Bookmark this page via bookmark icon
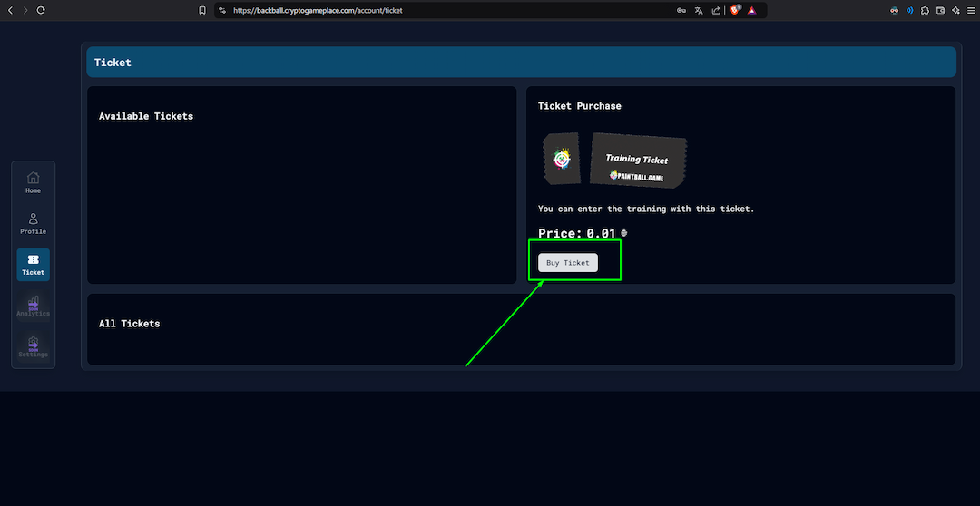The image size is (980, 506). pyautogui.click(x=202, y=10)
